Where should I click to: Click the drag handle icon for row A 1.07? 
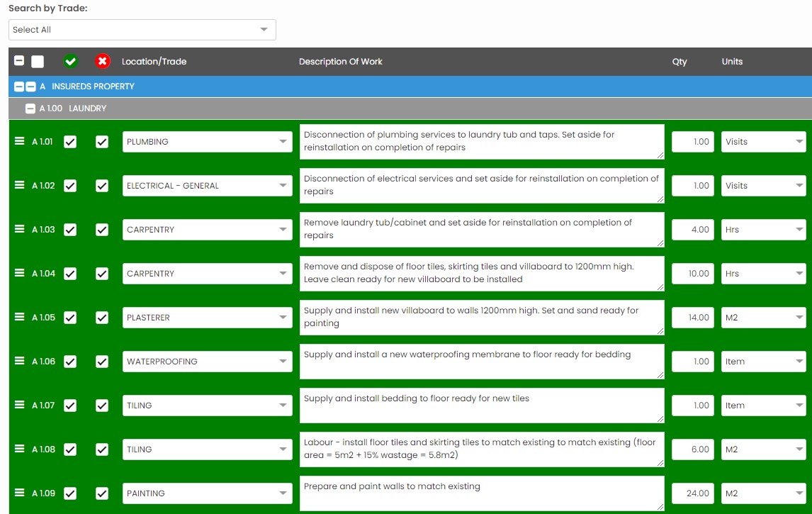pyautogui.click(x=20, y=405)
